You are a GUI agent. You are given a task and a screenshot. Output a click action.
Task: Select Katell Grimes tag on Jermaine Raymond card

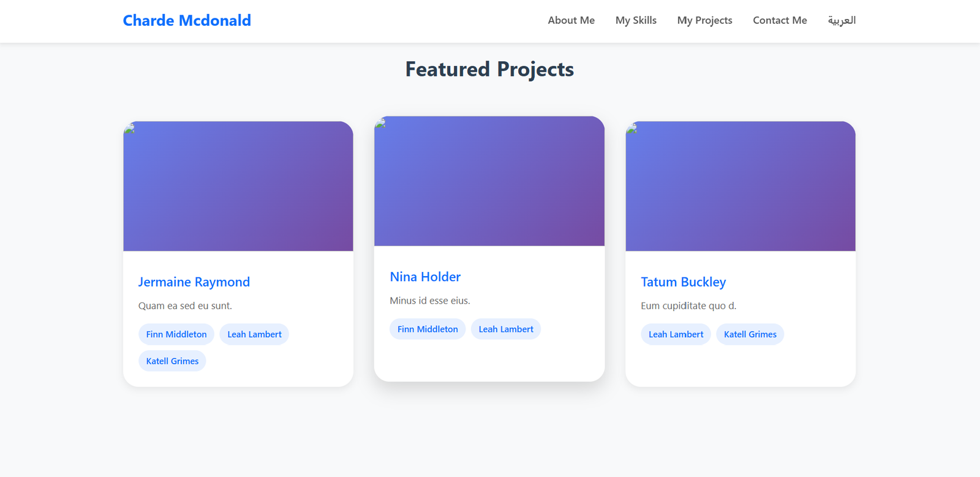[x=172, y=361]
